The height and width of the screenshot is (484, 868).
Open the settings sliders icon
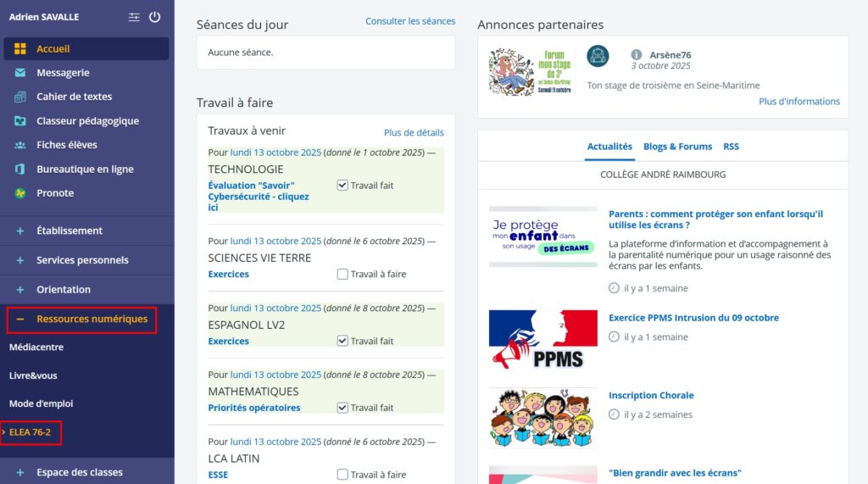134,17
